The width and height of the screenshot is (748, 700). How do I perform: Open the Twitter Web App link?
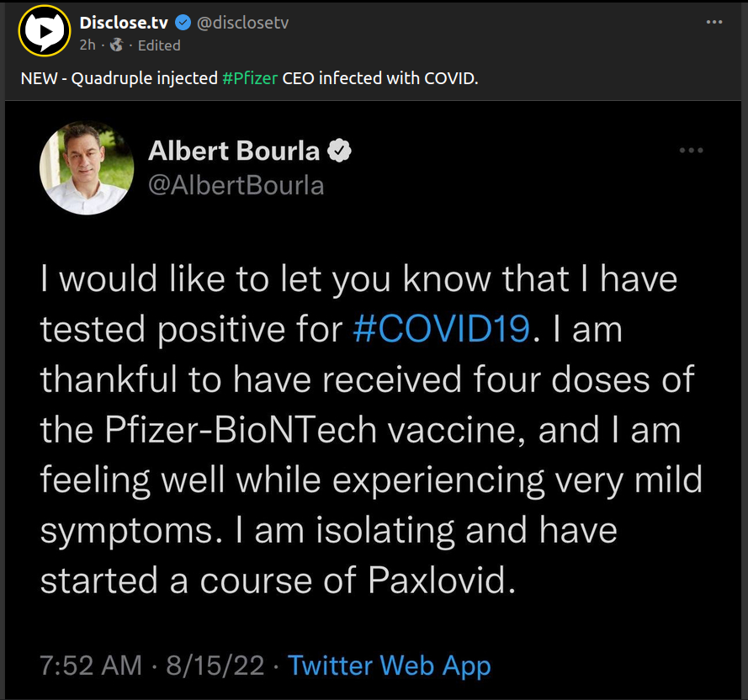(x=389, y=666)
